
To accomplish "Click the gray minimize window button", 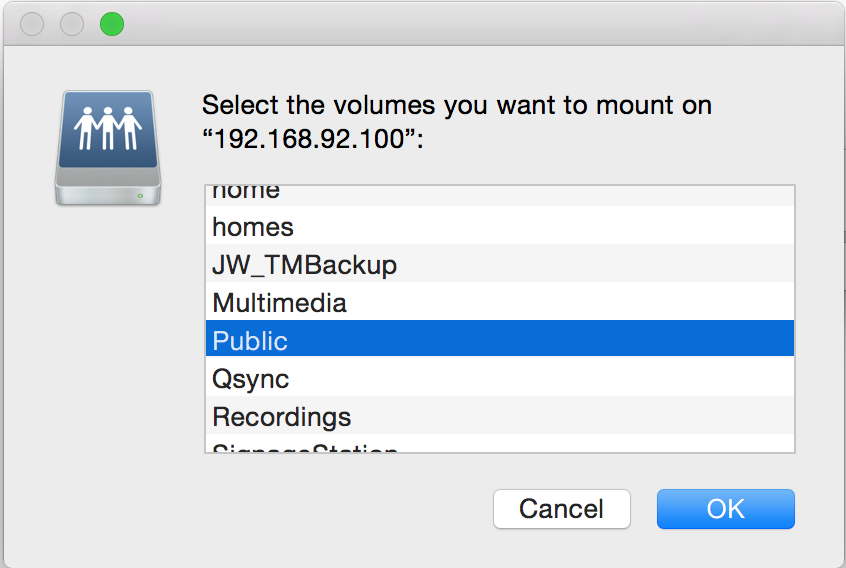I will click(x=72, y=23).
